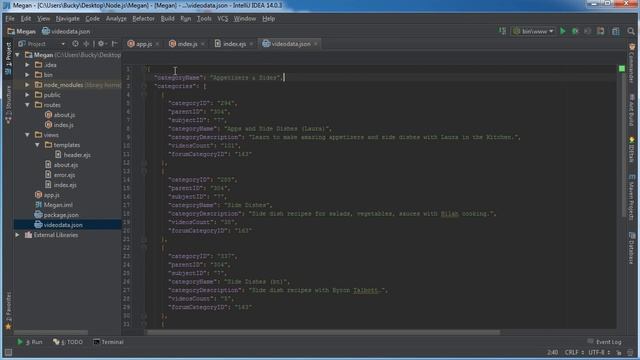This screenshot has width=640, height=360.
Task: Click the editor horizontal scrollbar
Action: [323, 332]
